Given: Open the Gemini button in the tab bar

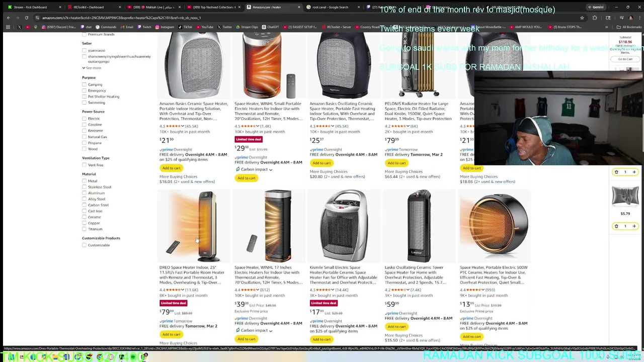Looking at the screenshot, I should (x=596, y=7).
